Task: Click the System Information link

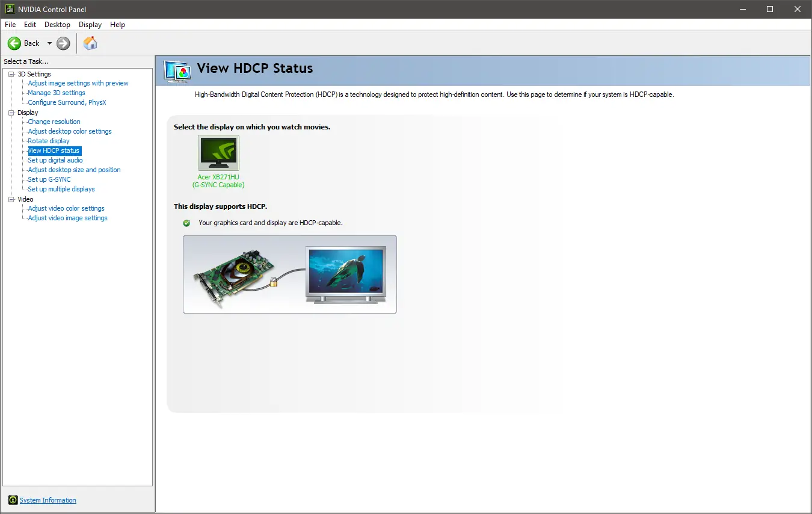Action: (48, 500)
